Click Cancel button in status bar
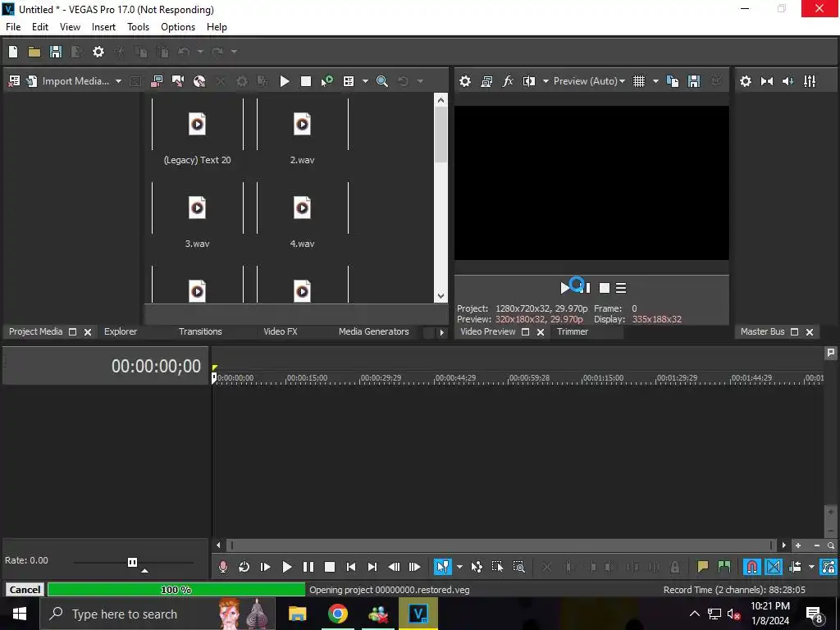 point(25,590)
